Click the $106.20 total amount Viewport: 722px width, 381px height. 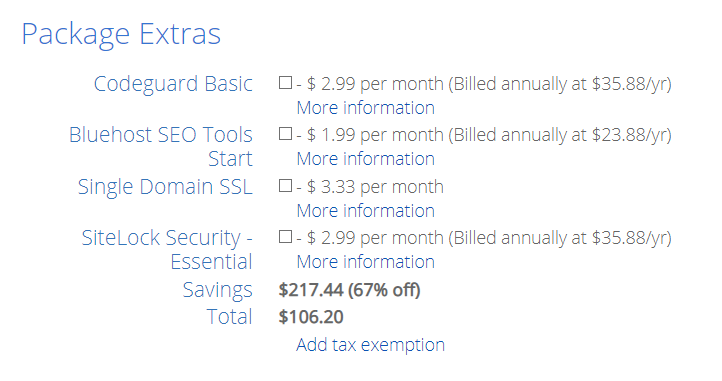pos(311,317)
